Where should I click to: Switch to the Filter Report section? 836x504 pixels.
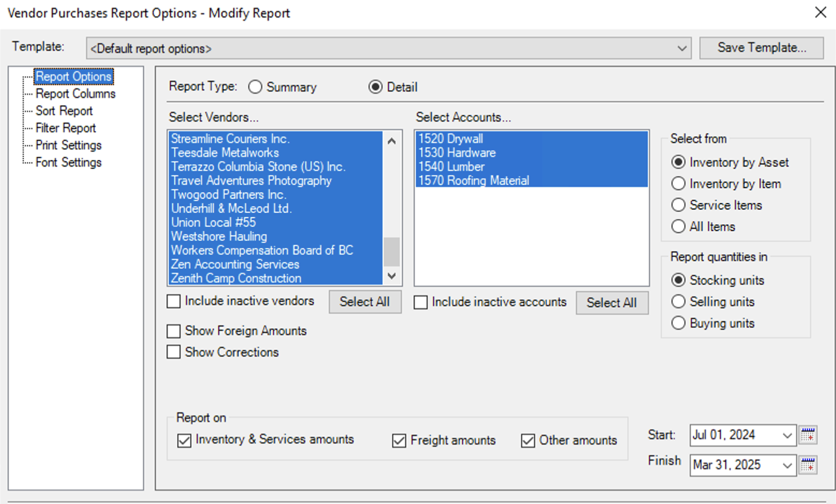[66, 128]
